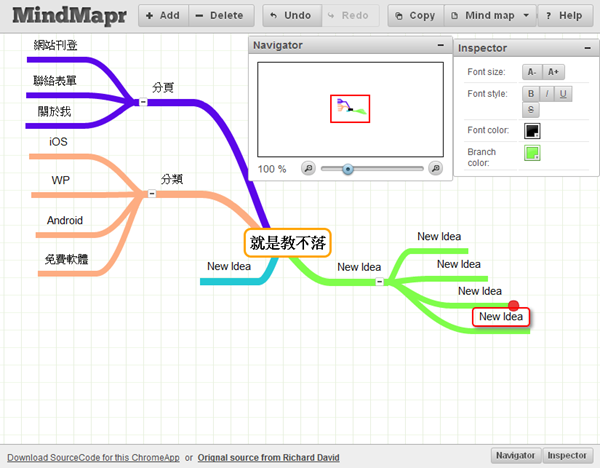The width and height of the screenshot is (600, 468).
Task: Click the red dot on selected node
Action: [514, 305]
